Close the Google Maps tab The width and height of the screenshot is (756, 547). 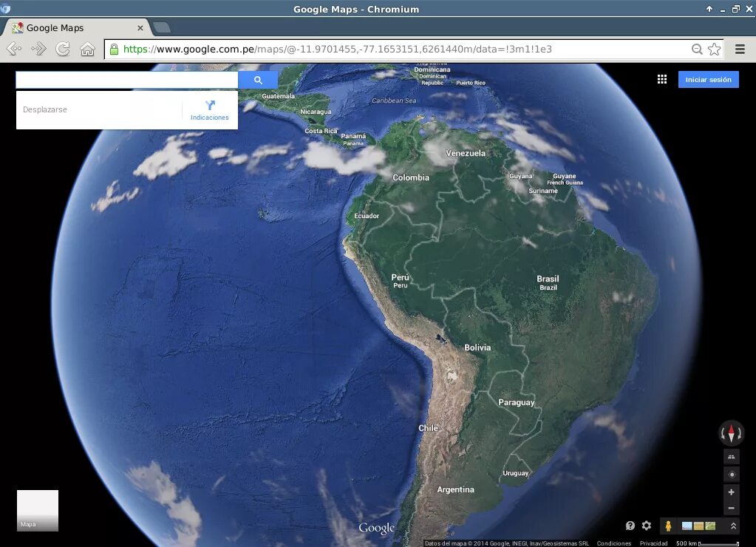(140, 28)
